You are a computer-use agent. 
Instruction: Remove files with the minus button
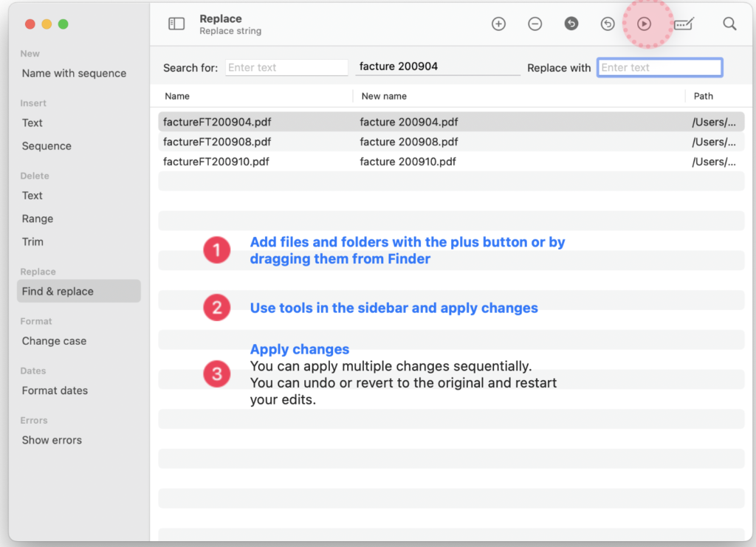pos(535,24)
